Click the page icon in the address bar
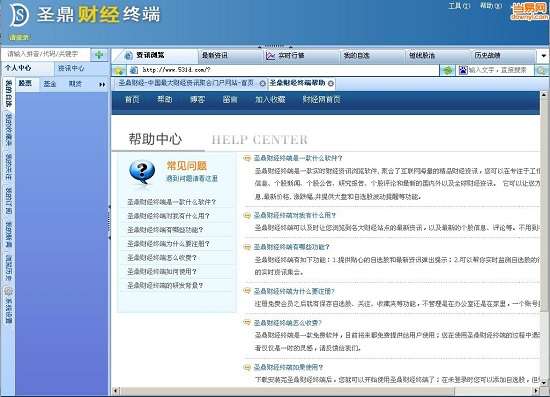This screenshot has height=397, width=550. [134, 70]
